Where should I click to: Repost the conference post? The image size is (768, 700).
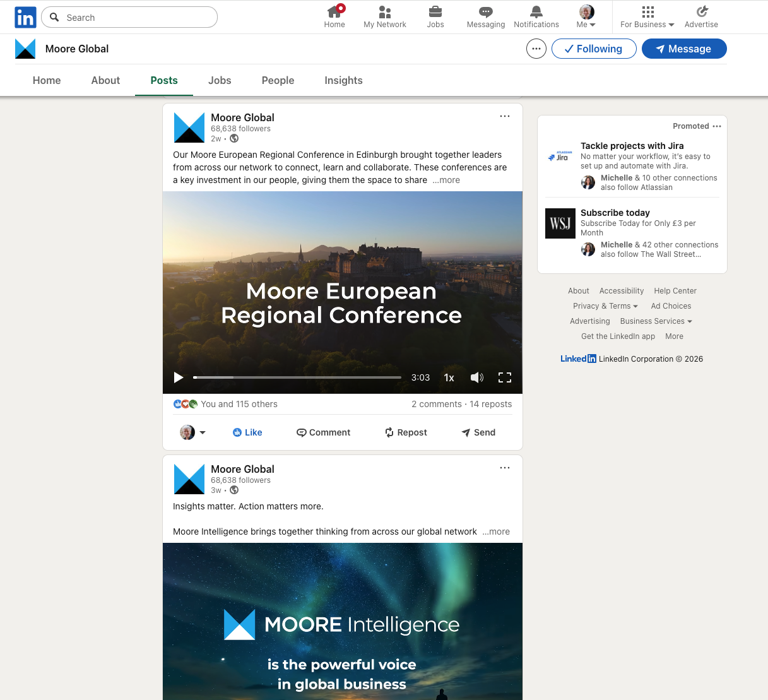(x=406, y=432)
